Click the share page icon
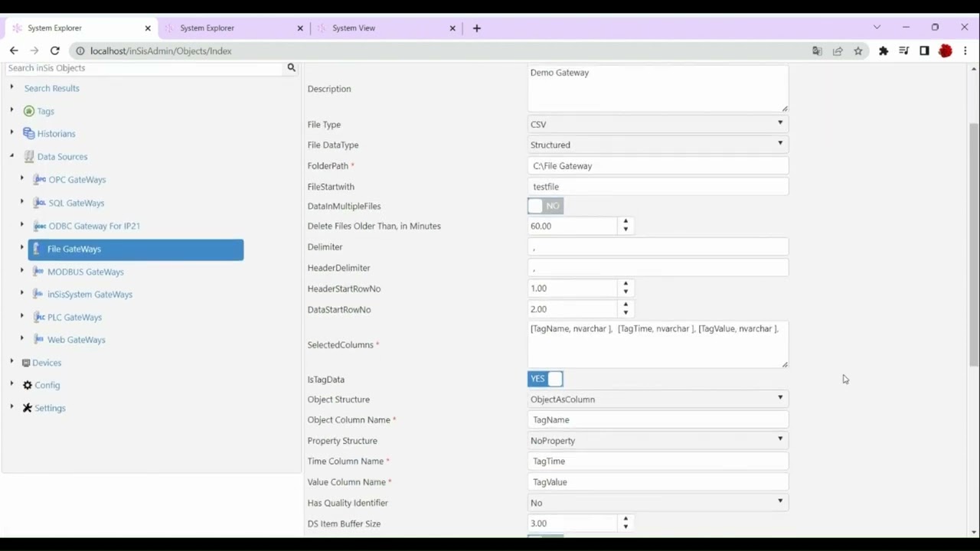Image resolution: width=980 pixels, height=551 pixels. pos(838,51)
